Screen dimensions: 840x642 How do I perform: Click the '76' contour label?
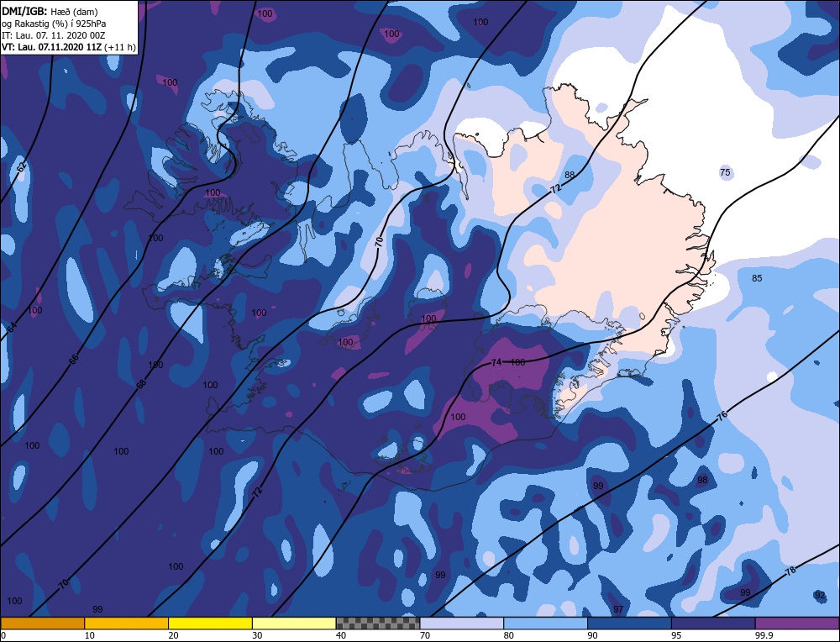pyautogui.click(x=722, y=415)
